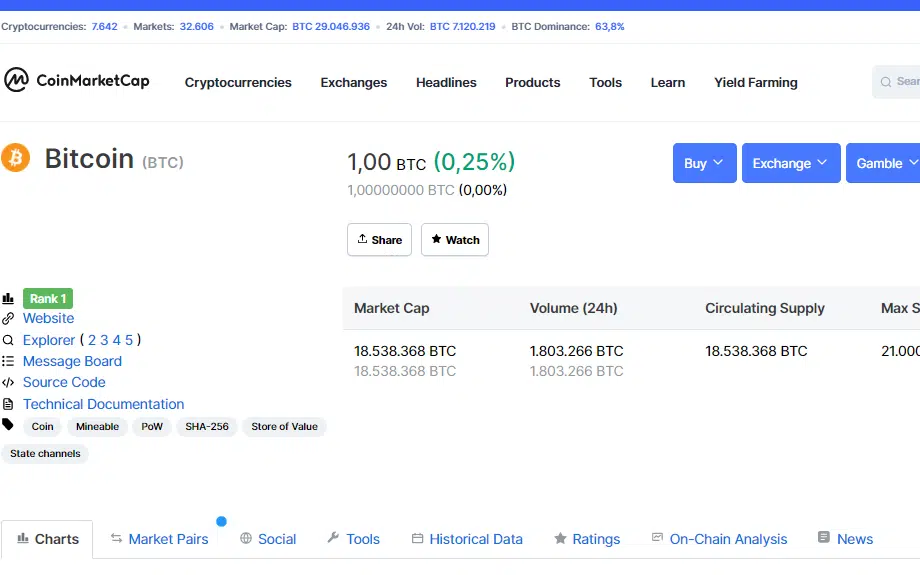920x575 pixels.
Task: Open the Cryptocurrencies navigation menu
Action: tap(238, 83)
